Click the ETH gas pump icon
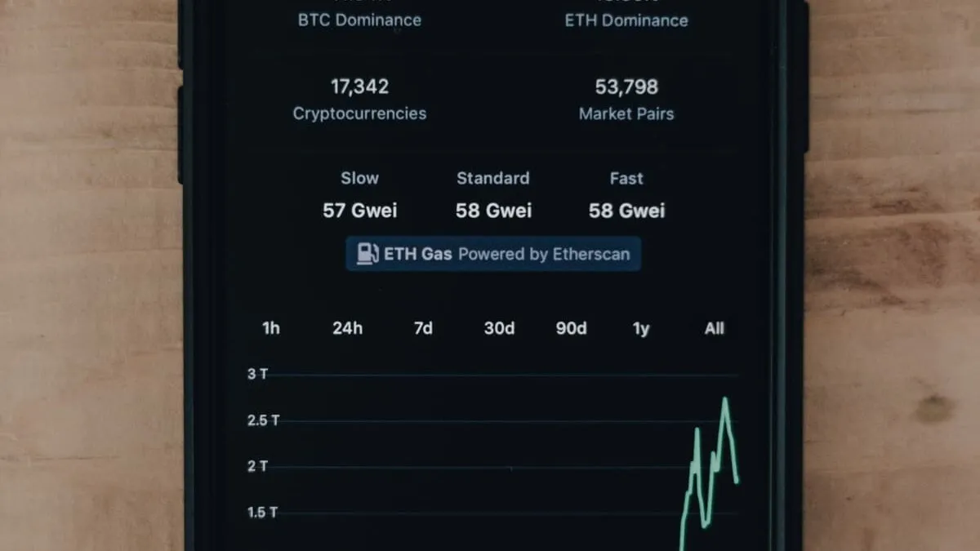 click(366, 253)
